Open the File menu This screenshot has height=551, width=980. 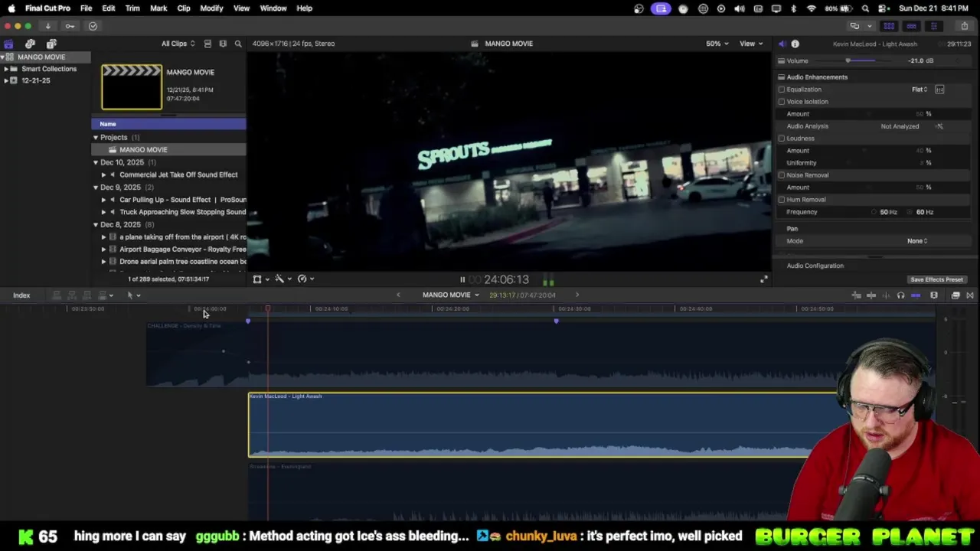(87, 8)
